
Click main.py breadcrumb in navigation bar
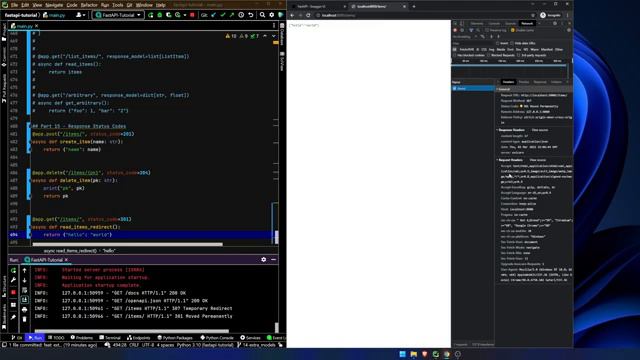pyautogui.click(x=54, y=15)
